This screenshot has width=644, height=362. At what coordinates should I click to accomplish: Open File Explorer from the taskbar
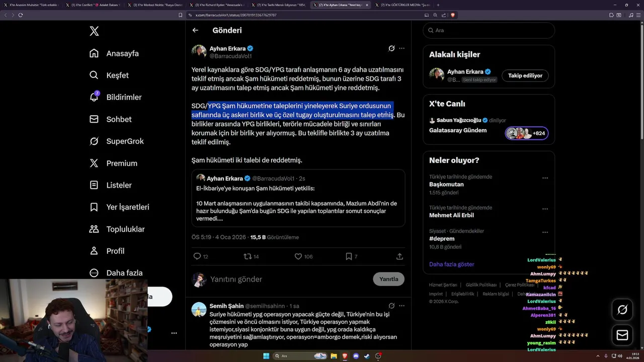click(334, 356)
